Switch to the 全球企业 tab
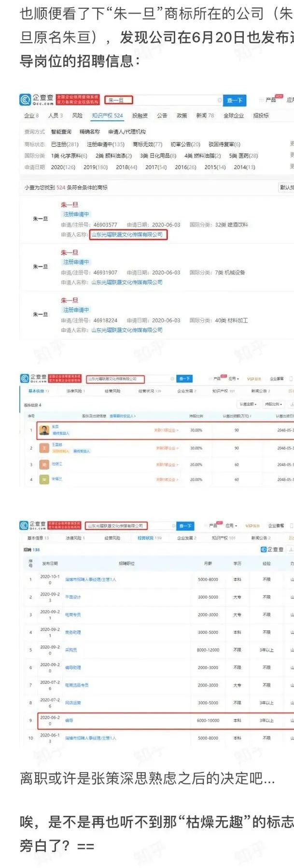 point(234,115)
